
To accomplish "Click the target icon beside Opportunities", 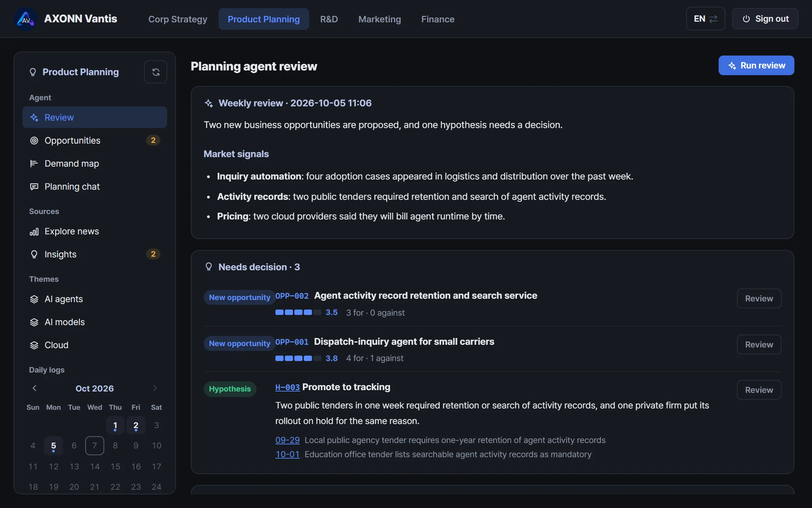I will pos(34,141).
